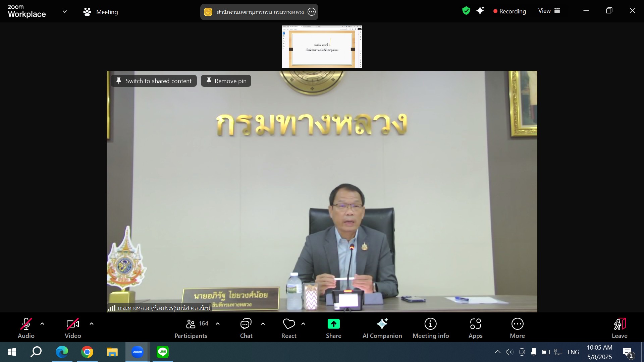This screenshot has height=362, width=644.
Task: Open the Participants list icon
Action: (x=191, y=324)
